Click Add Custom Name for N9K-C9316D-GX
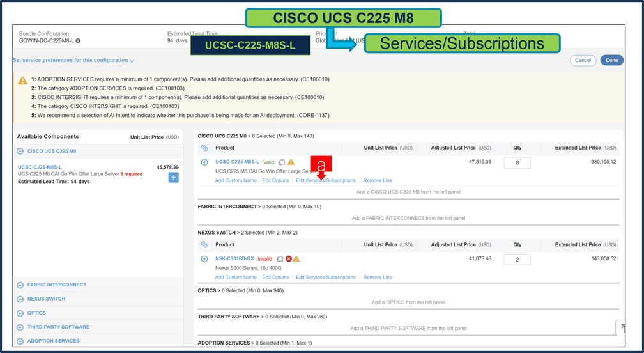The width and height of the screenshot is (644, 353). (x=236, y=278)
